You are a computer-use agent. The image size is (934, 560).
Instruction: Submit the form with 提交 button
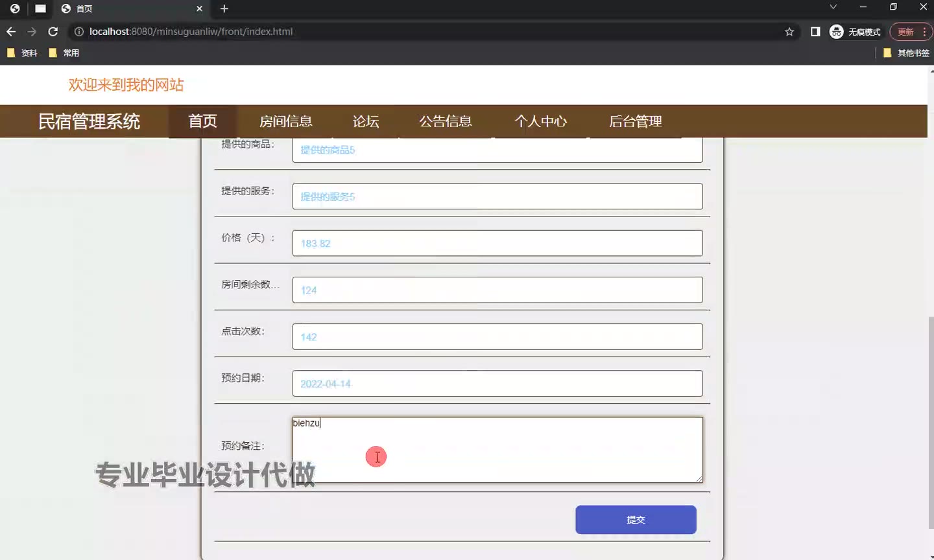tap(636, 520)
